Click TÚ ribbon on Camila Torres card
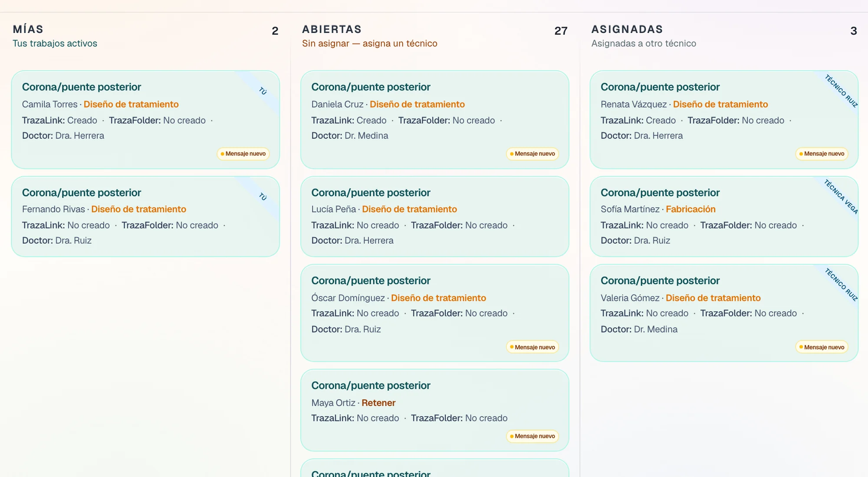This screenshot has width=868, height=477. 263,91
